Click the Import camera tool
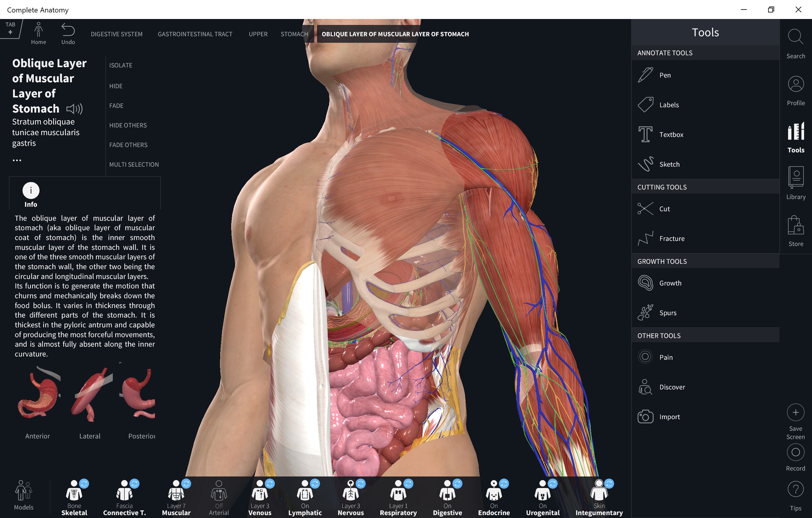This screenshot has height=518, width=812. (x=646, y=416)
